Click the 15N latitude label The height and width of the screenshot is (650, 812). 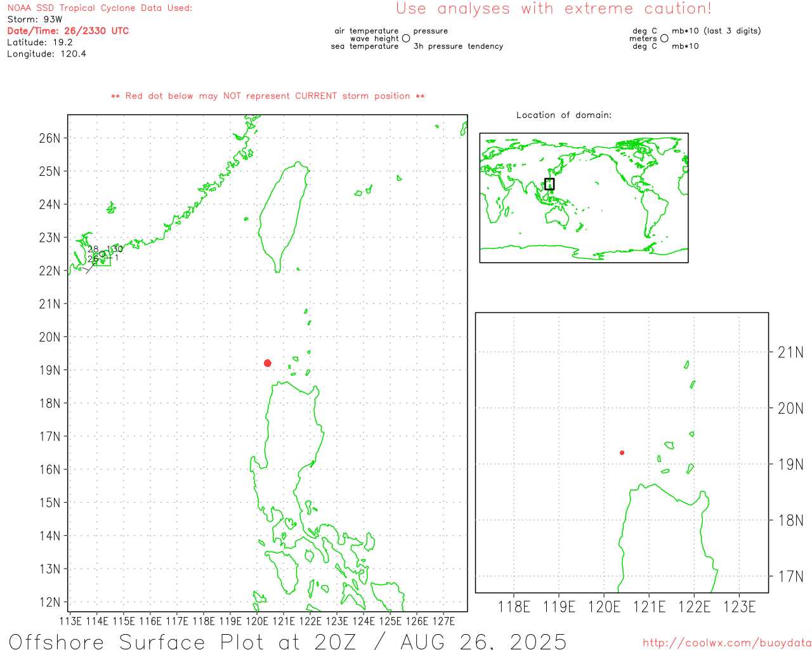point(50,503)
